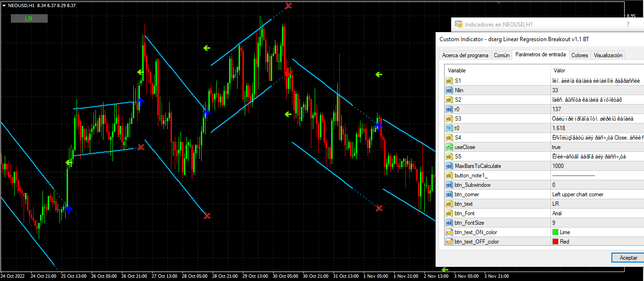The height and width of the screenshot is (281, 644).
Task: Switch to the Común tab
Action: point(502,55)
